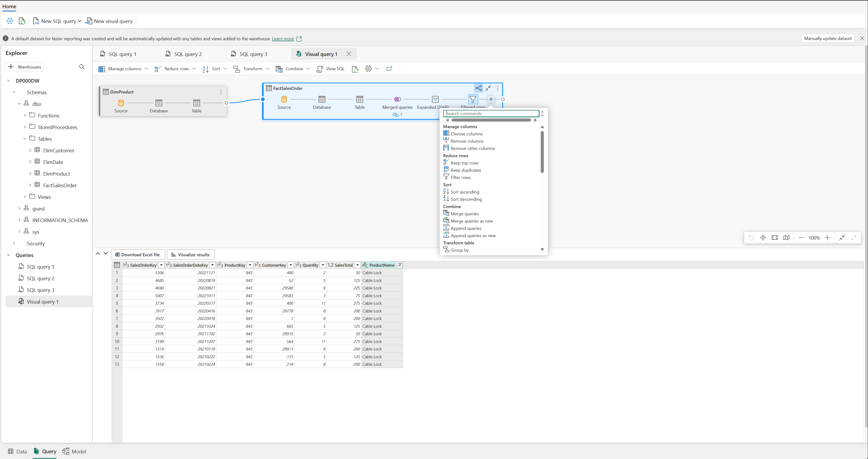Expand the DimCustomer table in Explorer
This screenshot has width=868, height=459.
click(x=30, y=150)
